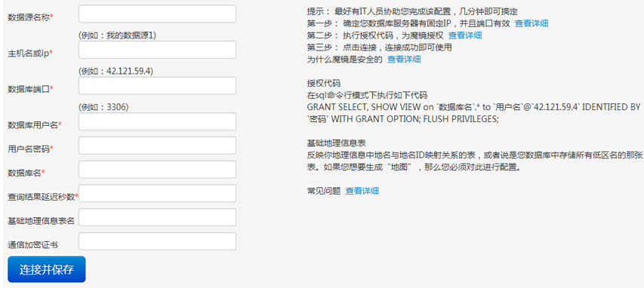Click the 数据源名称 label
The height and width of the screenshot is (288, 644).
click(x=31, y=17)
